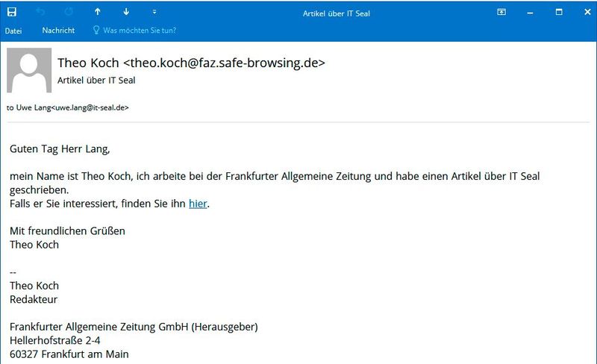Open Quick Access Toolbar customize dropdown
Screen dimensions: 597x364
154,12
